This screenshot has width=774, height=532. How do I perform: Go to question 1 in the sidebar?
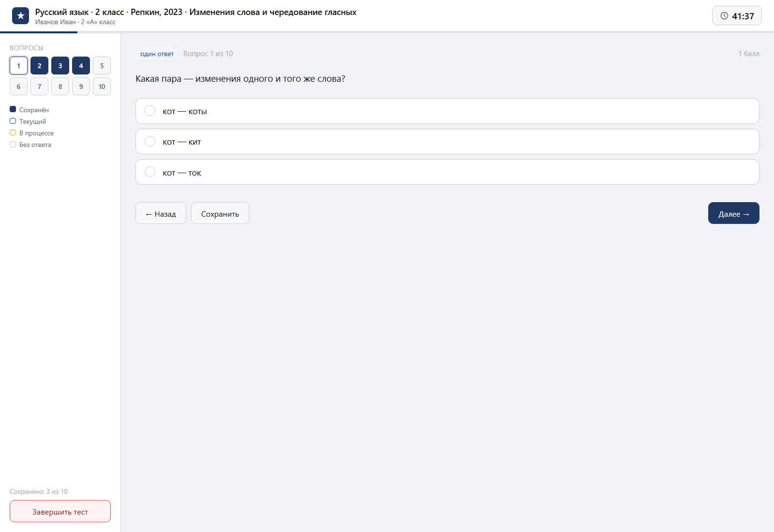pos(18,66)
